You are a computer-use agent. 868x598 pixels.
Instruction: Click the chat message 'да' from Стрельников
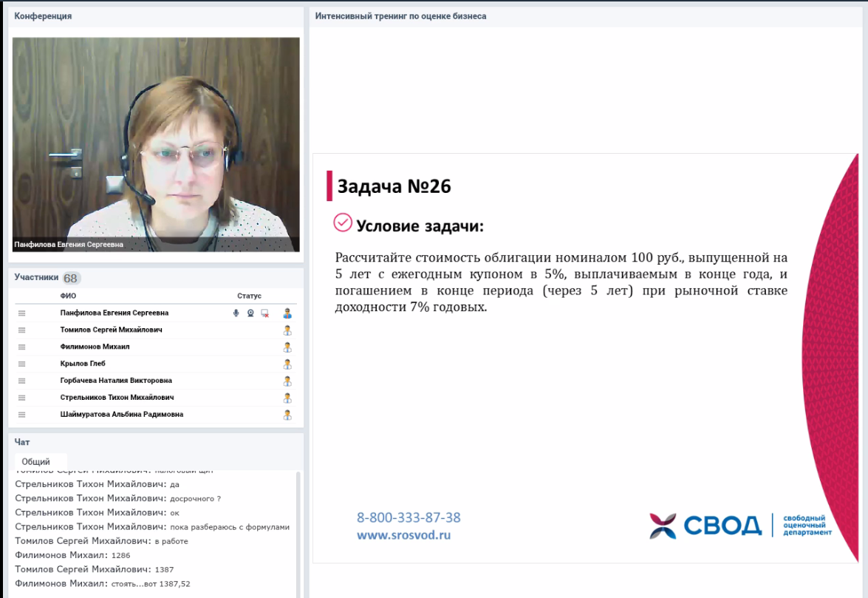(x=174, y=484)
